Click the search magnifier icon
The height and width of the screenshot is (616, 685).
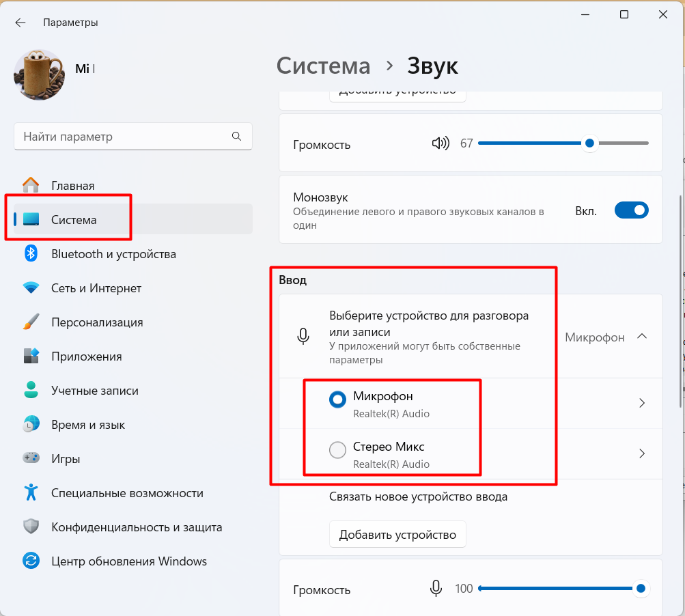coord(236,137)
